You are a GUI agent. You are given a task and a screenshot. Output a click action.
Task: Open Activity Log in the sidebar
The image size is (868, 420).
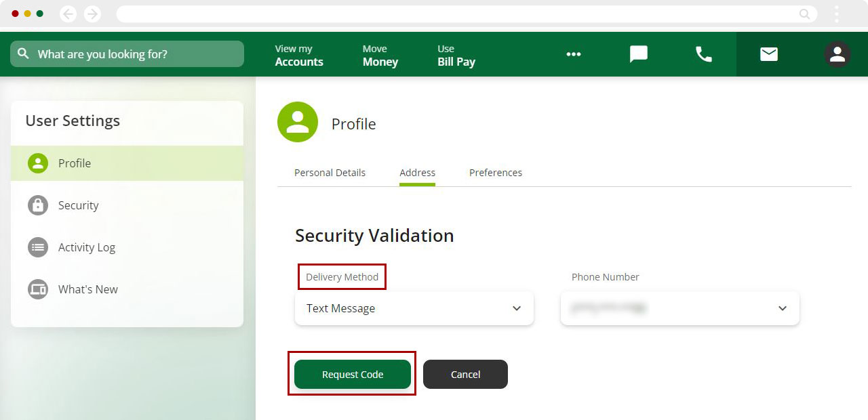point(86,247)
